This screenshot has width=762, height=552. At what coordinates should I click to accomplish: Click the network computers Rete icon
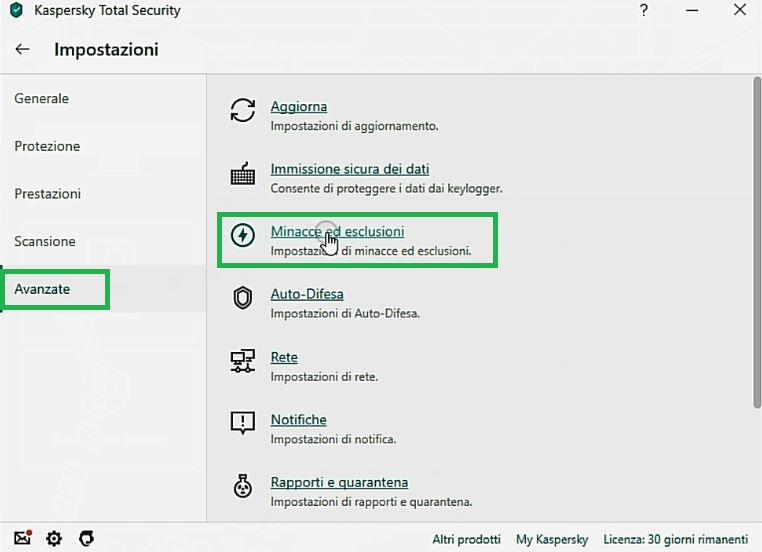242,361
